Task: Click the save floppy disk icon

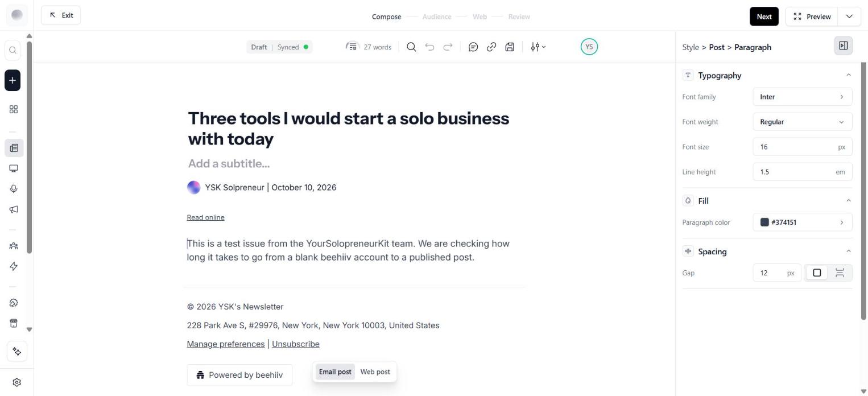Action: 510,47
